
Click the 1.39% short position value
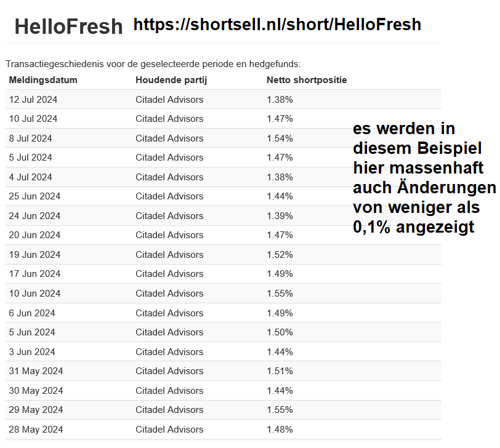280,216
